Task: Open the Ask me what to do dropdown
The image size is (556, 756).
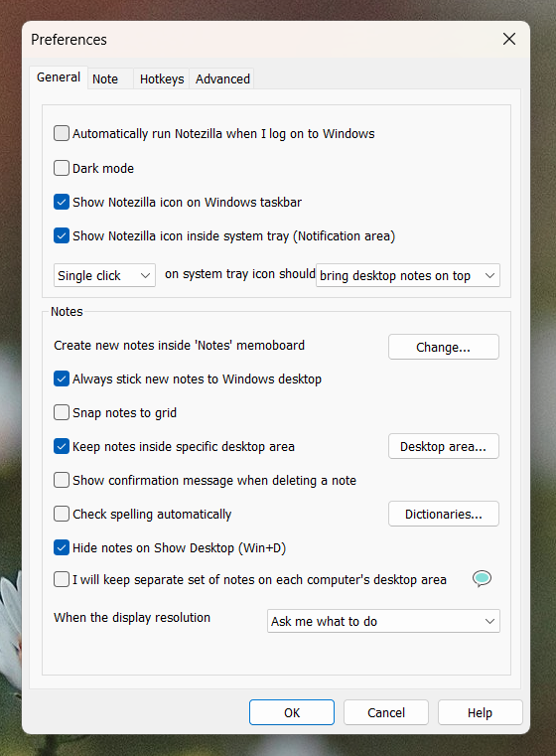Action: [x=383, y=621]
